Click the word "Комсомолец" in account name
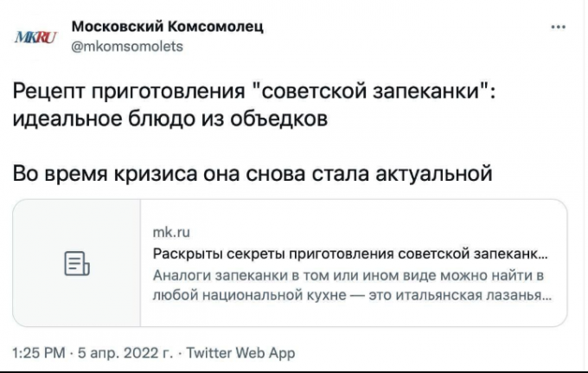 pos(215,27)
